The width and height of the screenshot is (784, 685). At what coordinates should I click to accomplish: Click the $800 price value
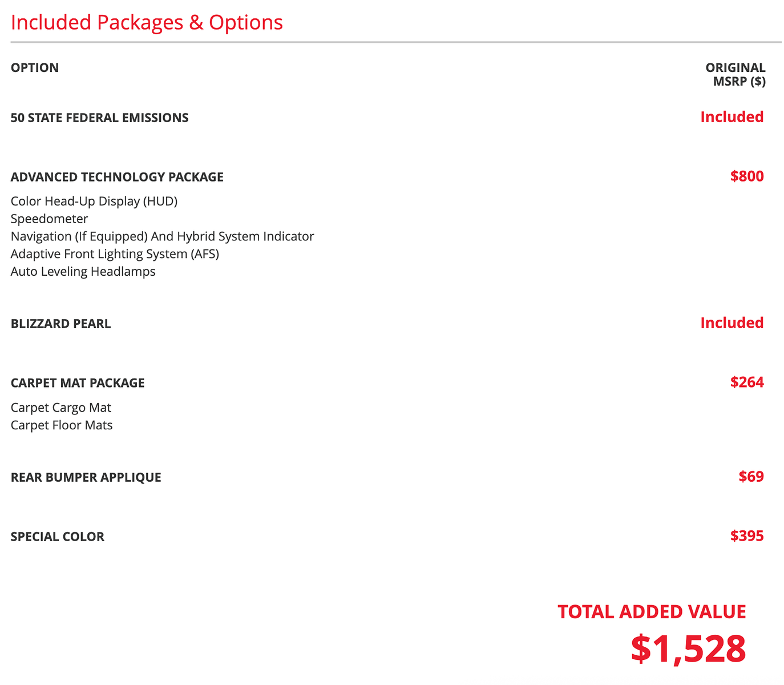click(x=747, y=176)
